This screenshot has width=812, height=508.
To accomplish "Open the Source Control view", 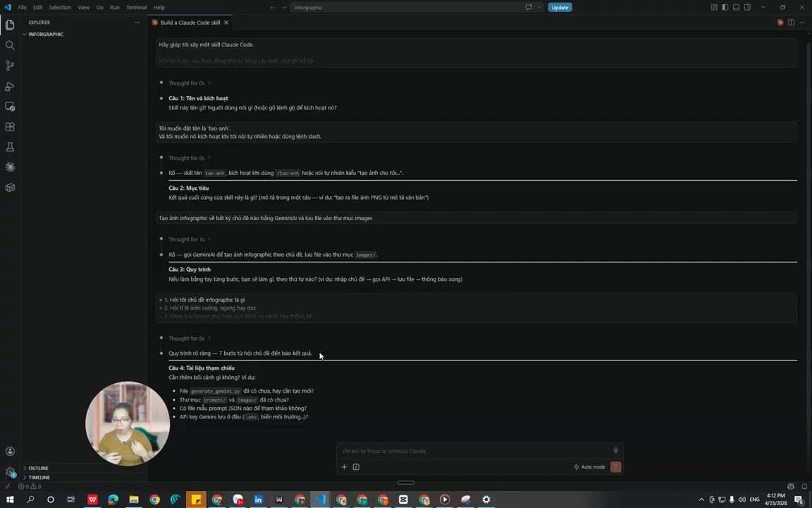I will pyautogui.click(x=10, y=66).
